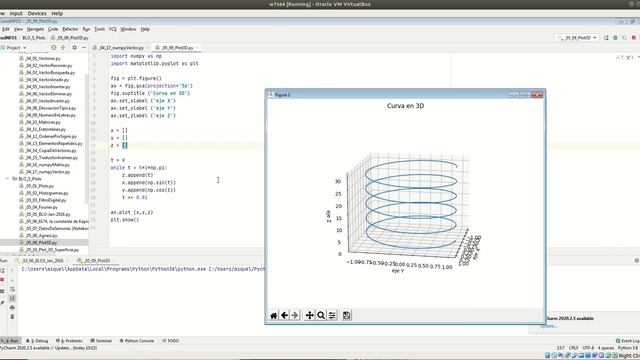This screenshot has width=640, height=360.
Task: Click the rerun icon in top-right run toolbar
Action: 606,38
